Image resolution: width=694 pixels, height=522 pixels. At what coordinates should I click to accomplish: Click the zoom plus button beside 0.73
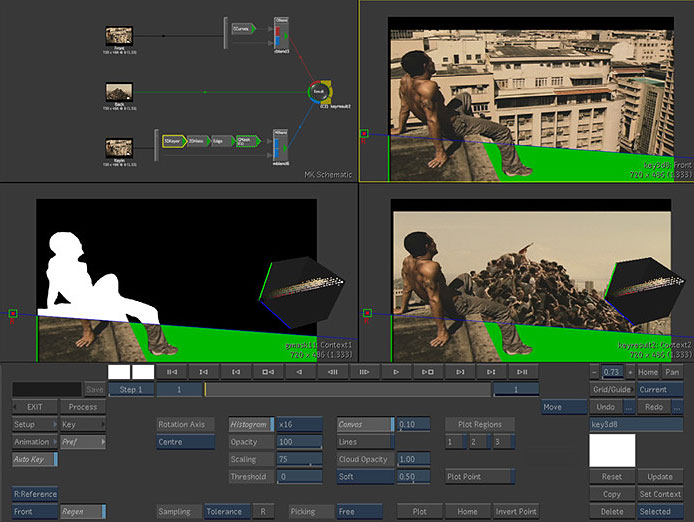coord(630,372)
